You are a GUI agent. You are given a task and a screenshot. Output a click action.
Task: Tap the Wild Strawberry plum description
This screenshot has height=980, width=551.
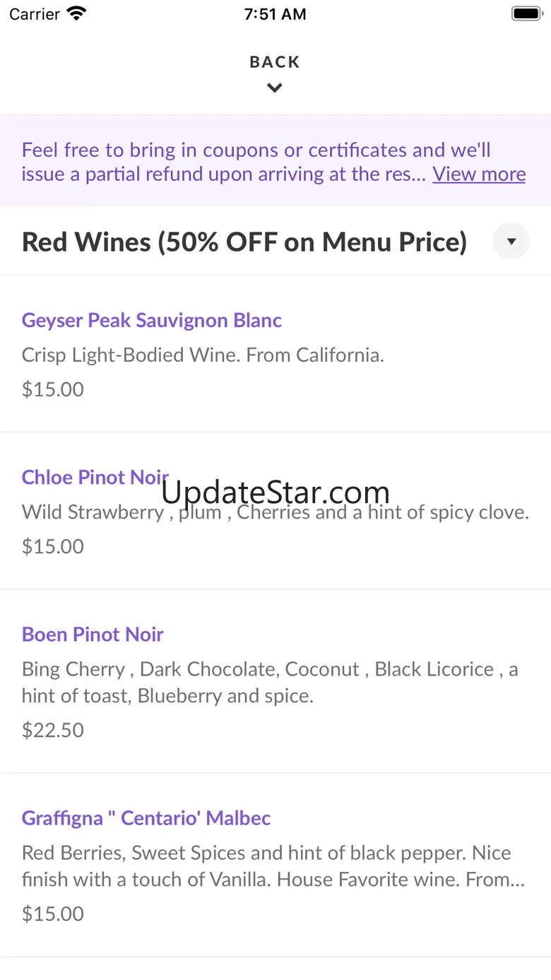click(275, 512)
